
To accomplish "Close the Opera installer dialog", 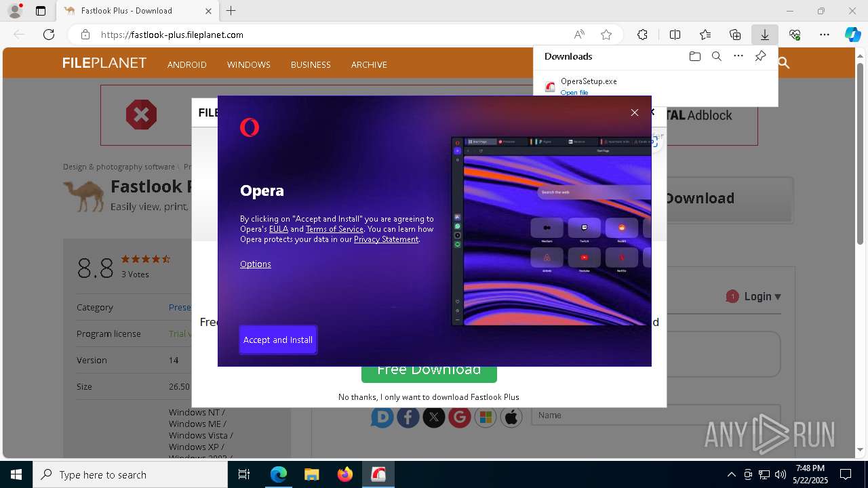I will 635,113.
